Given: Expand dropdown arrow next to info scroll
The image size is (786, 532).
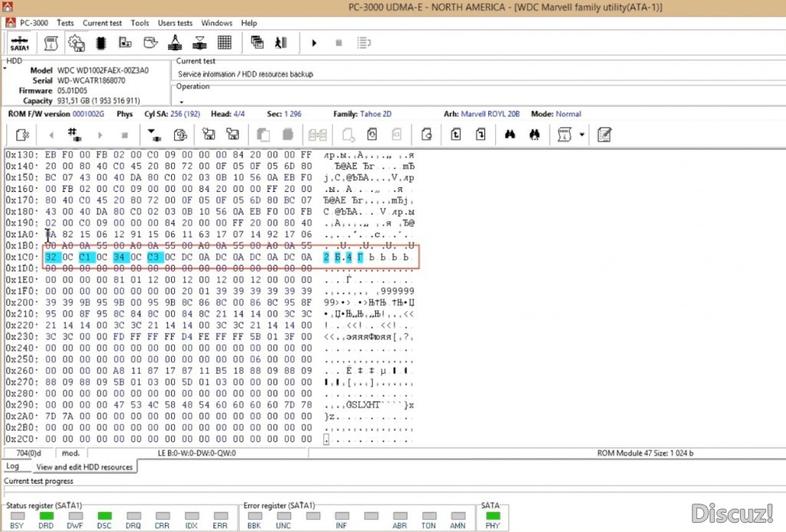Looking at the screenshot, I should 582,134.
